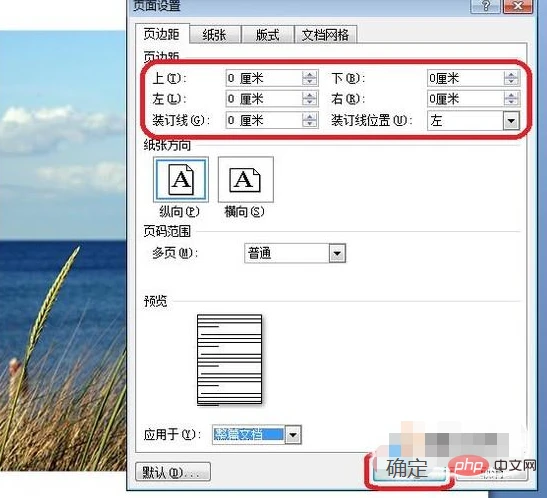The width and height of the screenshot is (547, 498).
Task: Click the page preview thumbnail
Action: (x=230, y=360)
